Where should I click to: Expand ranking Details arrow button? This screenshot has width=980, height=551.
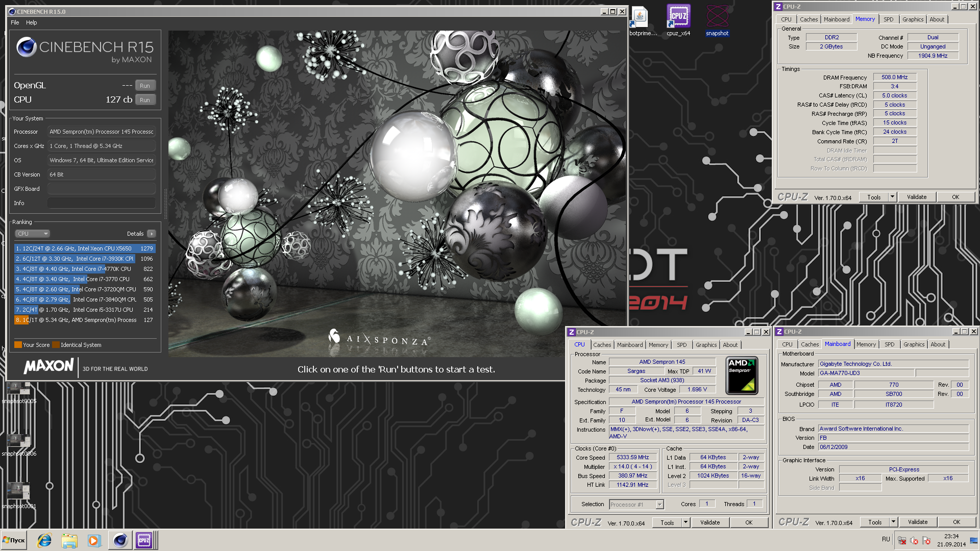point(152,234)
